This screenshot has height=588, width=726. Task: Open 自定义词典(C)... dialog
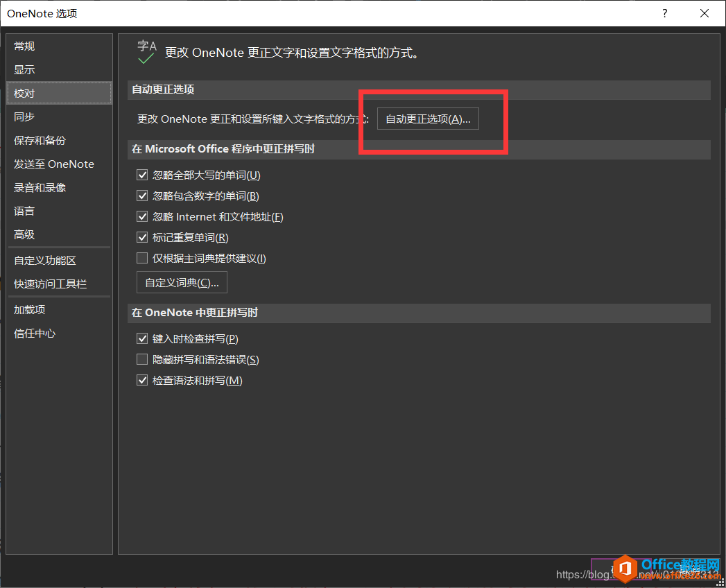(x=182, y=282)
